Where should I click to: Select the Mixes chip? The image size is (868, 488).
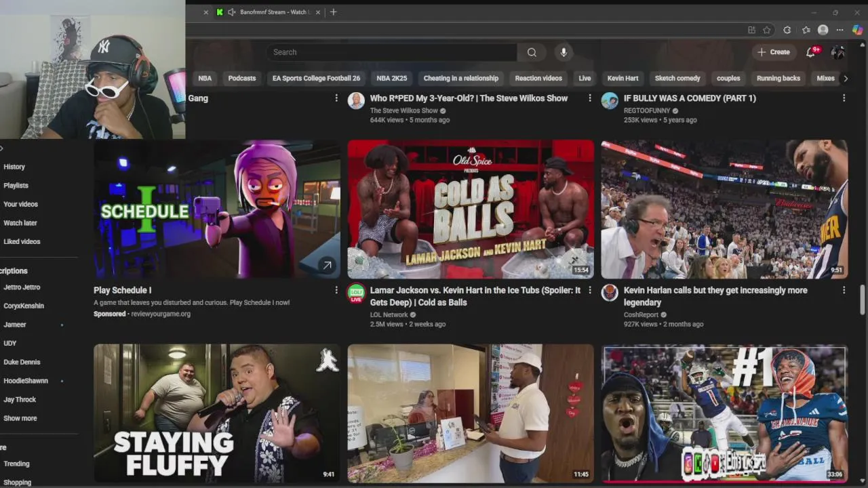[825, 78]
